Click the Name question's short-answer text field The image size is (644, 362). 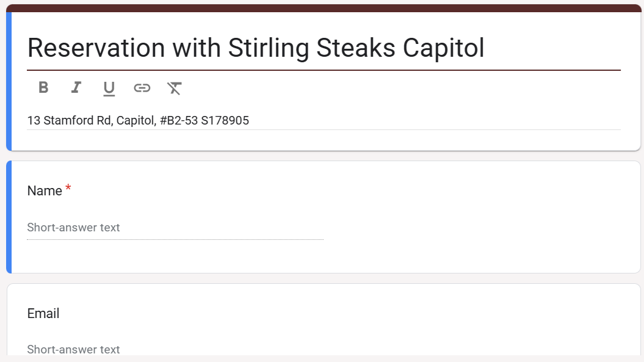coord(175,228)
